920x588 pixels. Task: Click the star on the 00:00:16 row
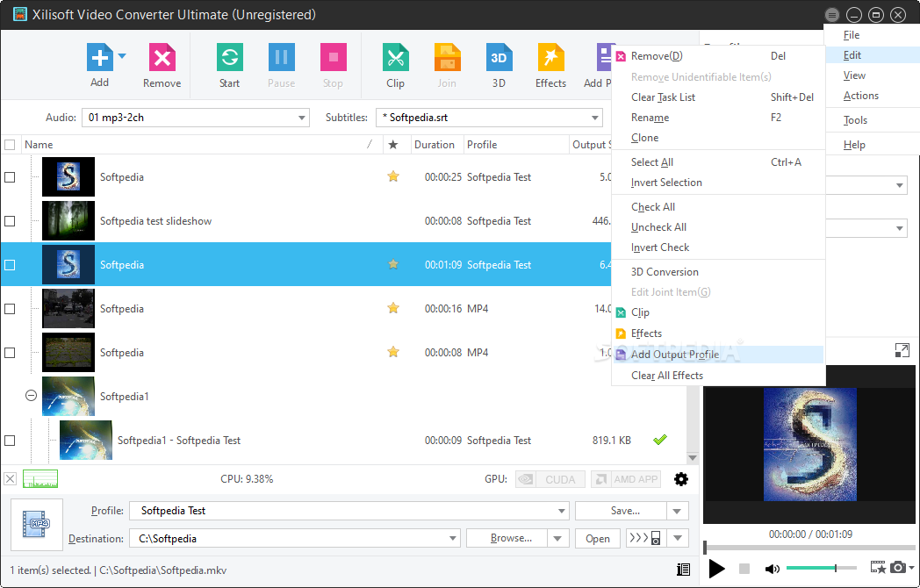393,307
